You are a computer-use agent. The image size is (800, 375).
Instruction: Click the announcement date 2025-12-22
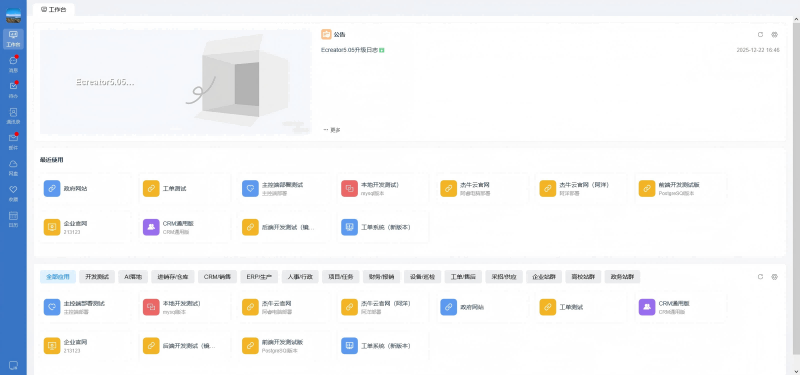click(758, 50)
